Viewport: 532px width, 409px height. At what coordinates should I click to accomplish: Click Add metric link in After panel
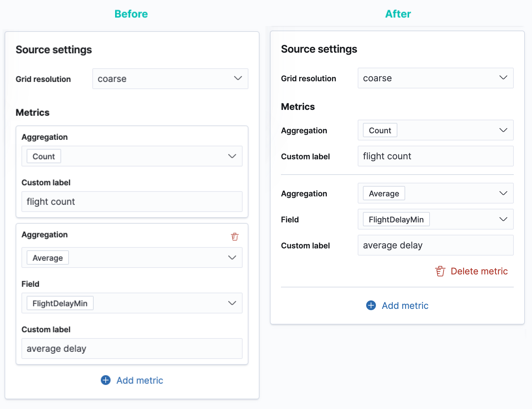(405, 305)
